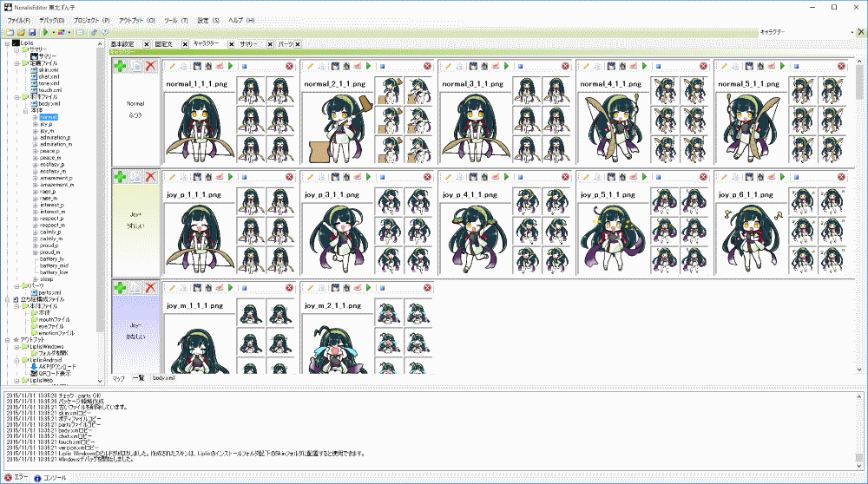Close the 基本設定 tab with its X
This screenshot has height=484, width=868.
pyautogui.click(x=146, y=44)
